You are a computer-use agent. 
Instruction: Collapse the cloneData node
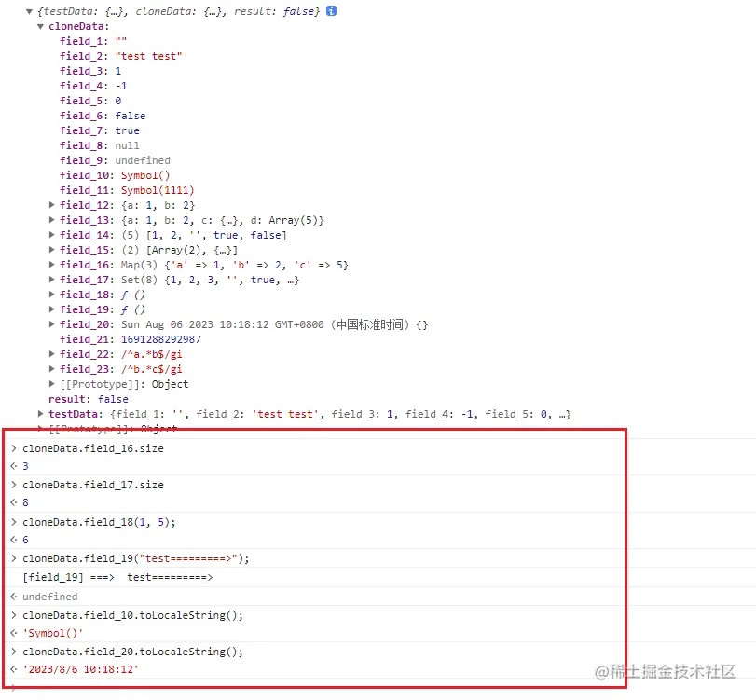[40, 26]
